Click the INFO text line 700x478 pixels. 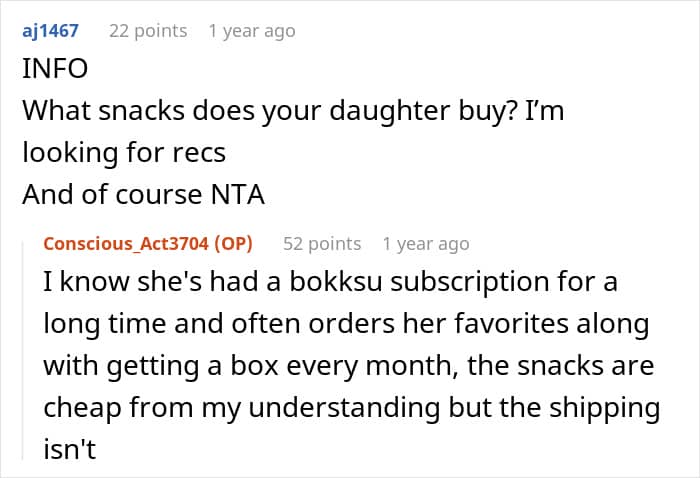pos(55,71)
